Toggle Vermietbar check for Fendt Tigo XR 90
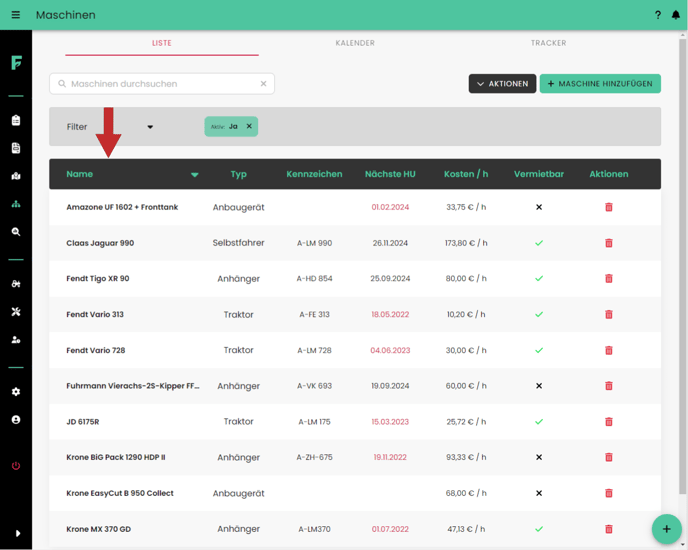Viewport: 688px width, 550px height. (539, 278)
